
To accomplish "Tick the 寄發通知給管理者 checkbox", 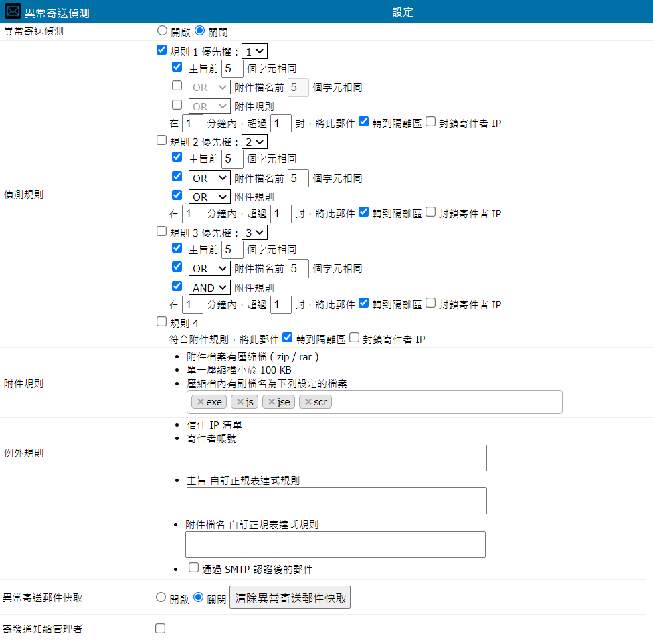I will pos(160,629).
